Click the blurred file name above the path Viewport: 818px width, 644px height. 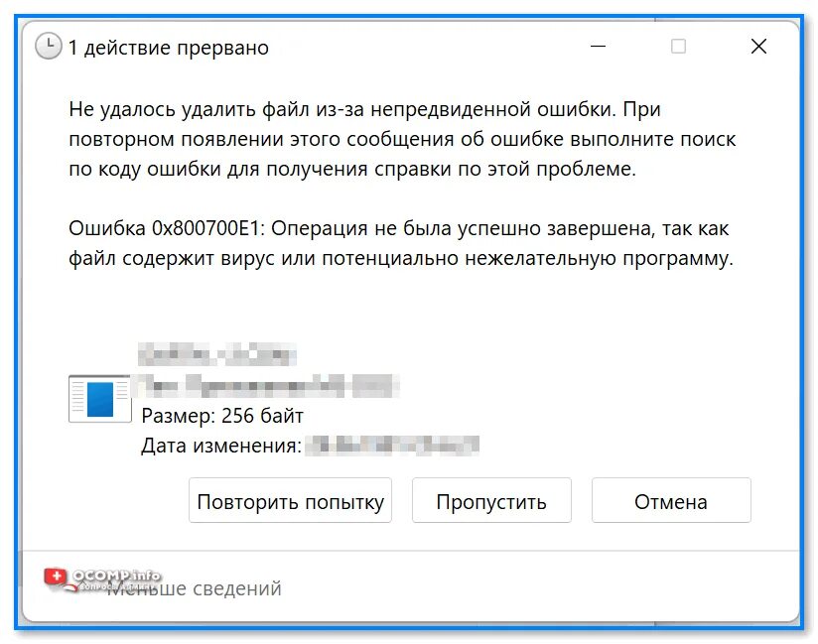(217, 354)
